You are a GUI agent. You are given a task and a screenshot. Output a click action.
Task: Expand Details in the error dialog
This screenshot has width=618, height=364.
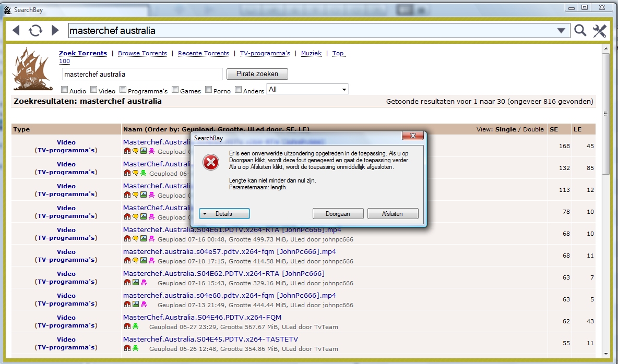[x=224, y=213]
